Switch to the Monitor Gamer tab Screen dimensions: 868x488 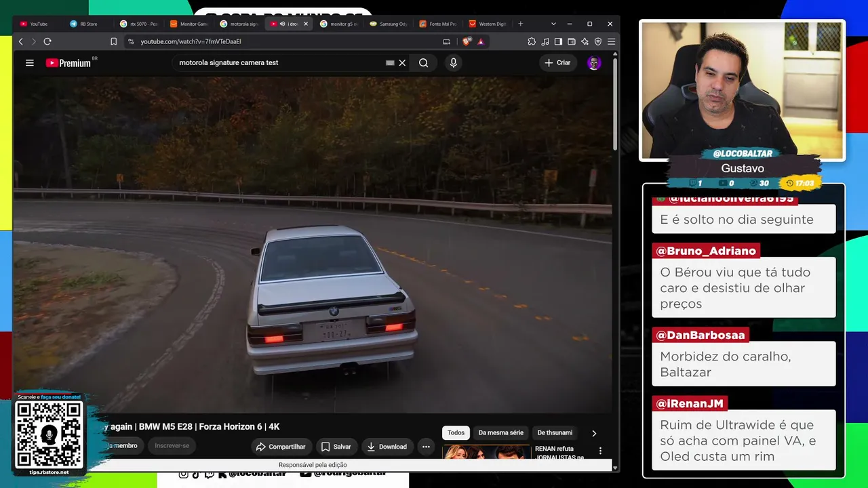tap(189, 24)
